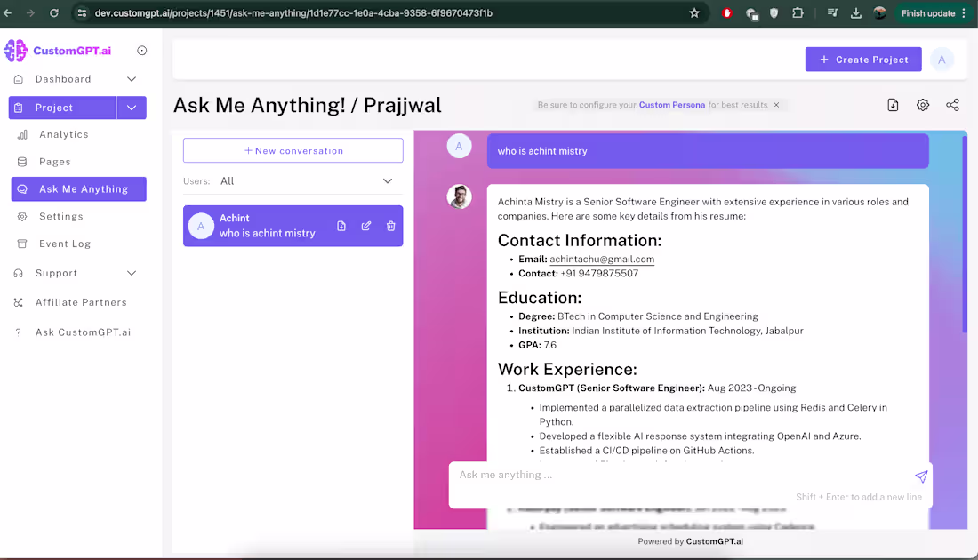Start a New conversation
Viewport: 978px width, 560px height.
point(293,149)
